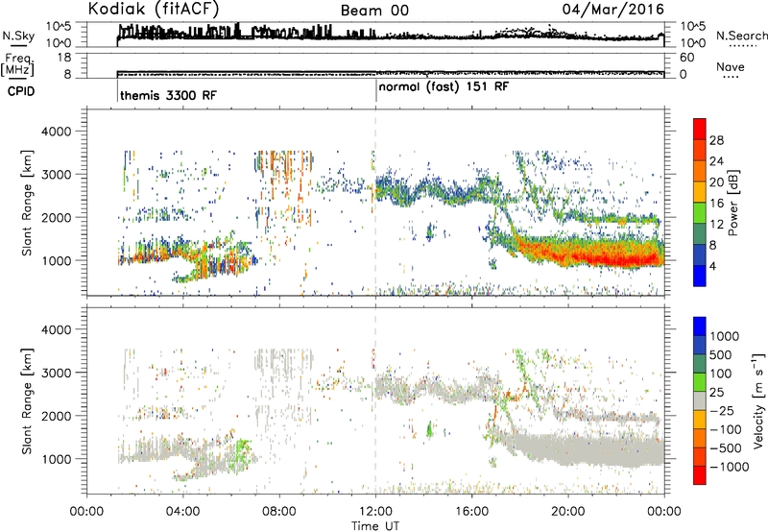Click 'Slant Range [km]' label of velocity panel

[27, 401]
